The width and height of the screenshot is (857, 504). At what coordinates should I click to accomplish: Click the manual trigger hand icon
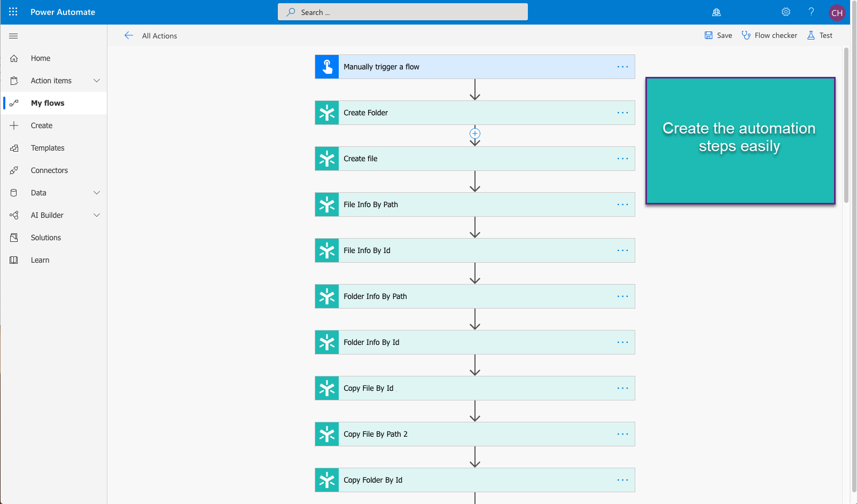[x=327, y=67]
